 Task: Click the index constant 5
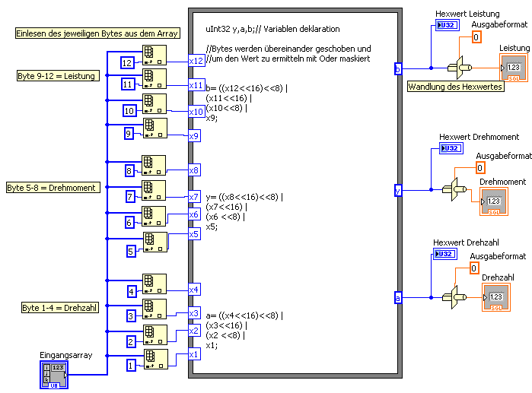click(131, 252)
